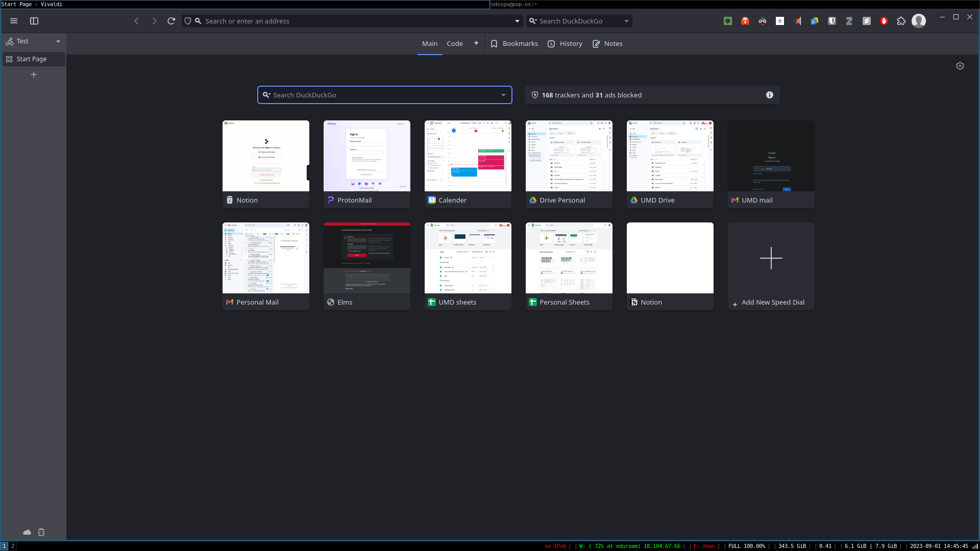
Task: Expand Start Page search field dropdown arrow
Action: [x=503, y=95]
